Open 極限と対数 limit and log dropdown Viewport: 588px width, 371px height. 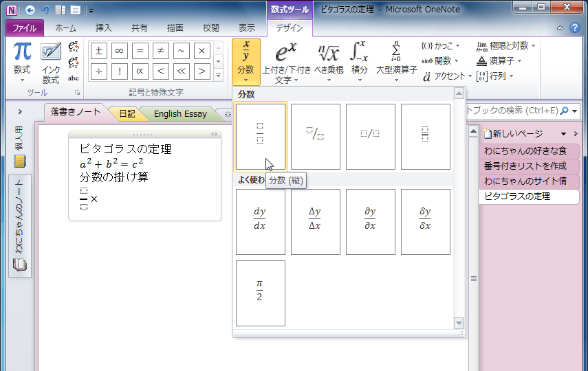(505, 46)
